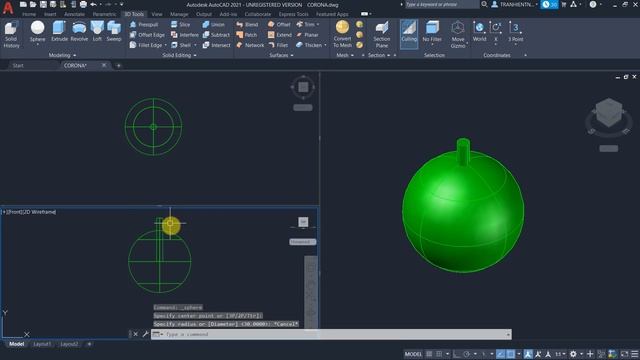Open the Trim dropdown arrow
The image size is (640, 360).
[318, 24]
